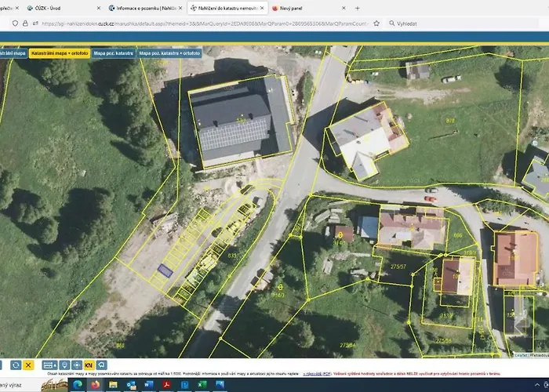Click the center crosshair map tool
549x392 pixels.
point(77,365)
